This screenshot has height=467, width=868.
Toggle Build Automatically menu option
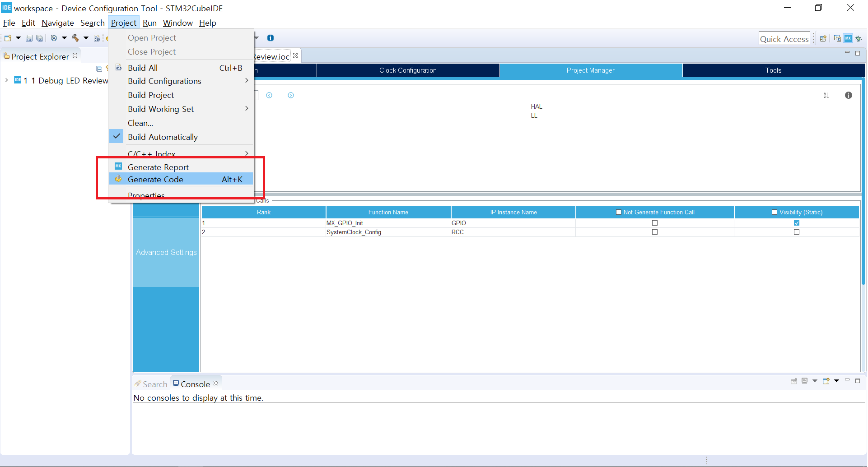(x=181, y=137)
